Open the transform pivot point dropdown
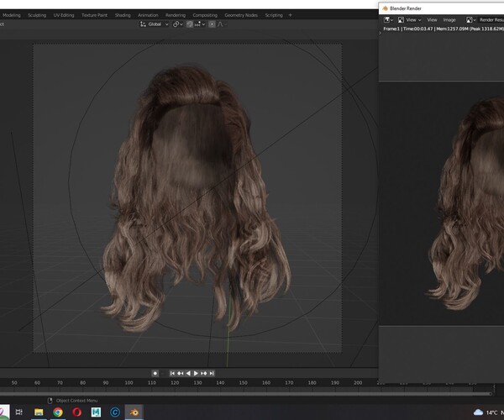Image resolution: width=504 pixels, height=420 pixels. click(x=178, y=24)
